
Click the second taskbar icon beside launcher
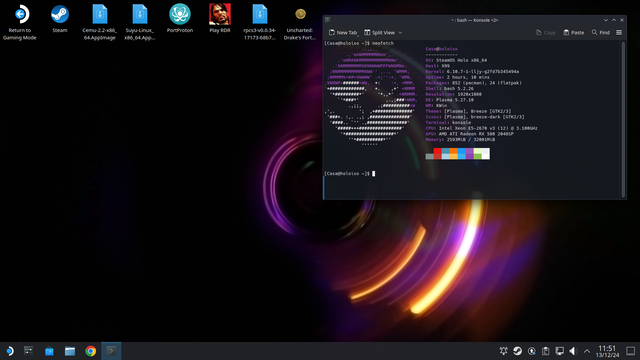tap(29, 351)
